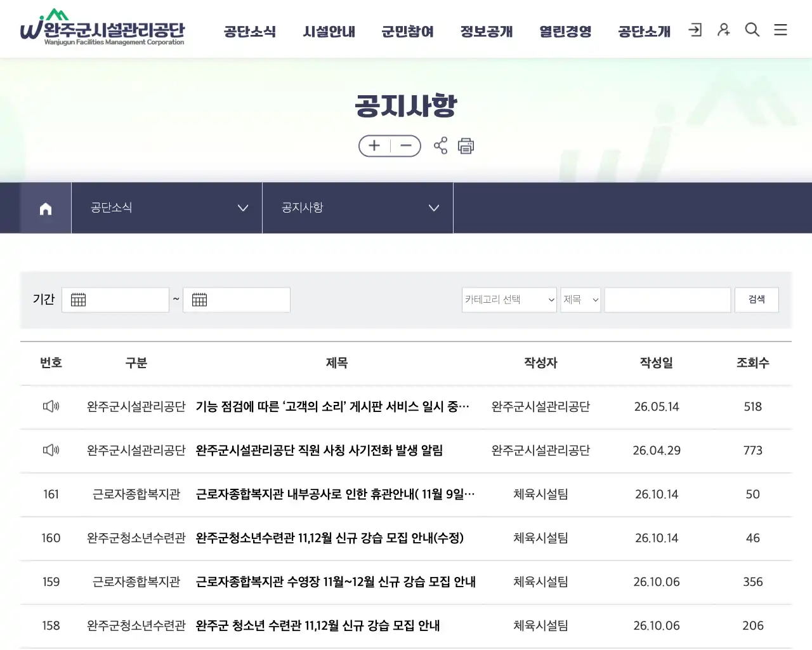Viewport: 812px width, 650px height.
Task: Click view count 773
Action: 753,450
